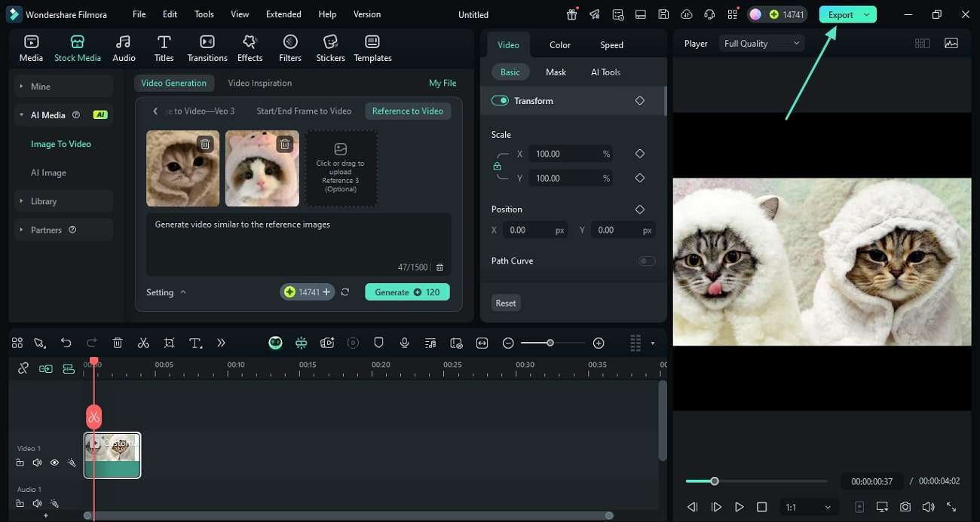
Task: Mute the Audio 1 track
Action: (x=37, y=503)
